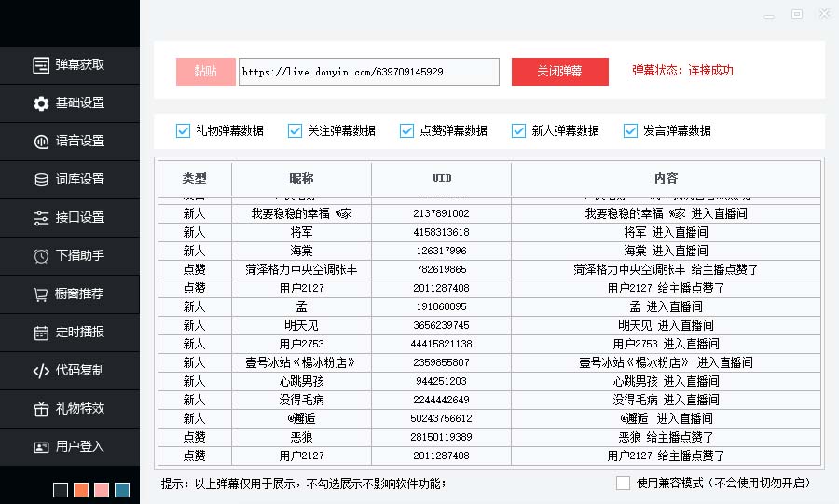Choose the blue theme color swatch
This screenshot has height=504, width=839.
click(x=122, y=490)
